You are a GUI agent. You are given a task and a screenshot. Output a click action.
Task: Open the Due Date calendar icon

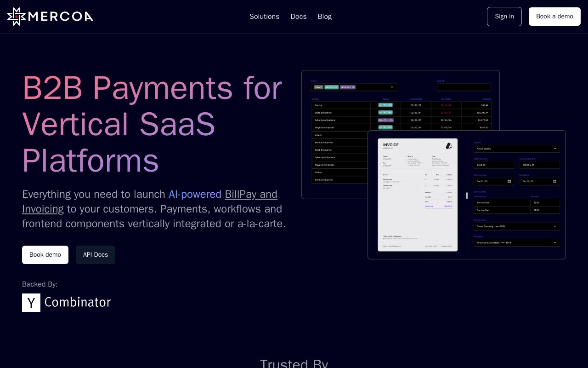pyautogui.click(x=555, y=181)
